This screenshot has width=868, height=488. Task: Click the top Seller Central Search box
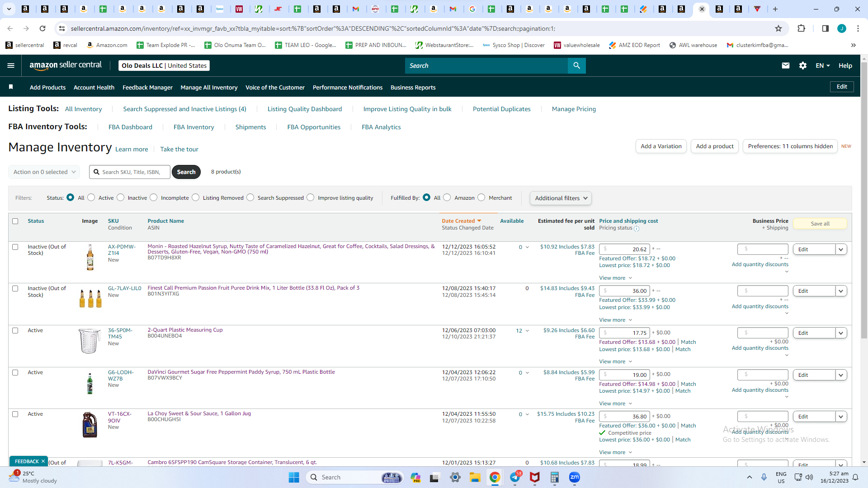[x=486, y=66]
